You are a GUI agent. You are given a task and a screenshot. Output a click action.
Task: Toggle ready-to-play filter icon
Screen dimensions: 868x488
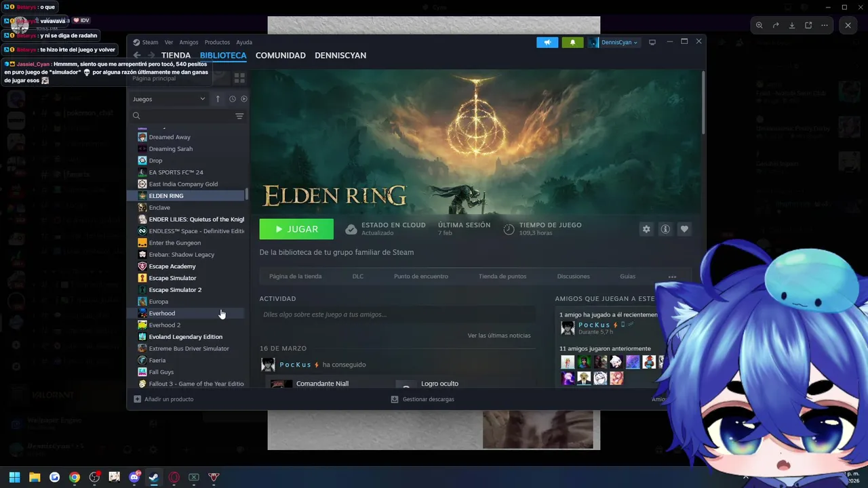pos(244,99)
